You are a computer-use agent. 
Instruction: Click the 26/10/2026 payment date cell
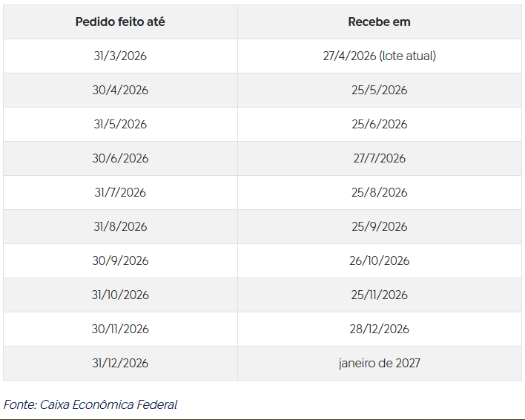pos(379,260)
